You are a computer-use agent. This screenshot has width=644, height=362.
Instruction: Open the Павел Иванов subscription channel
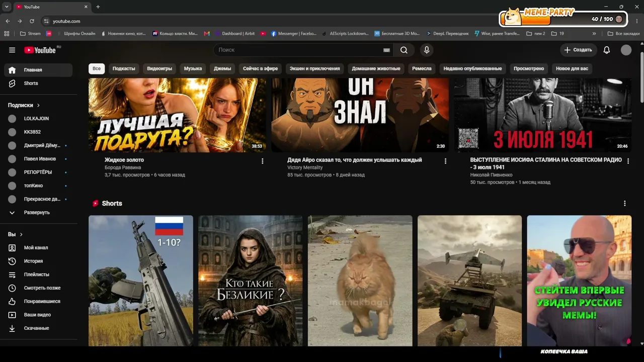tap(38, 159)
